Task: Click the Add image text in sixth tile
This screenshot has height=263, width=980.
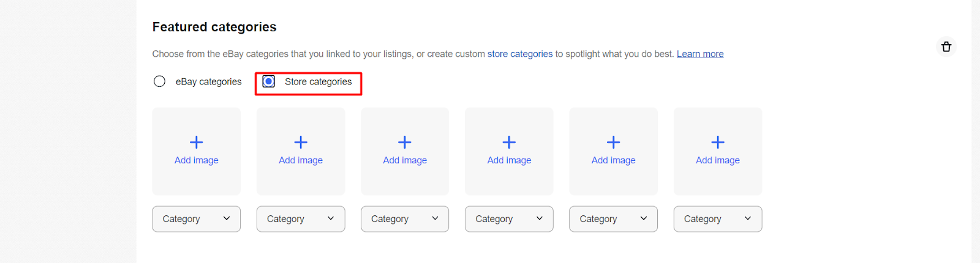Action: point(718,160)
